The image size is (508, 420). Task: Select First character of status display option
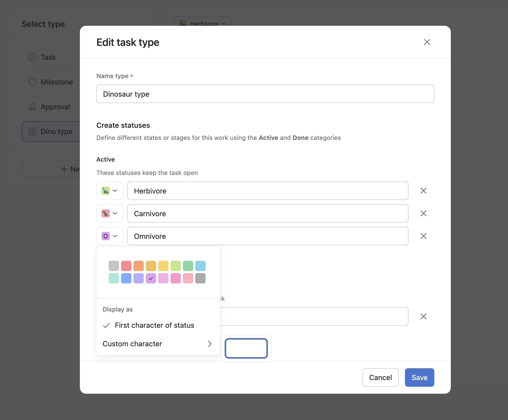pos(155,325)
